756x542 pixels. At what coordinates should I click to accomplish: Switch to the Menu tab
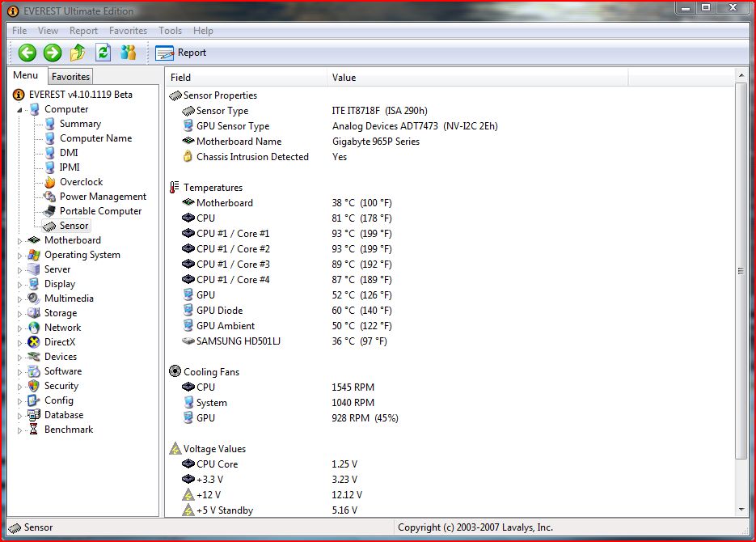26,75
